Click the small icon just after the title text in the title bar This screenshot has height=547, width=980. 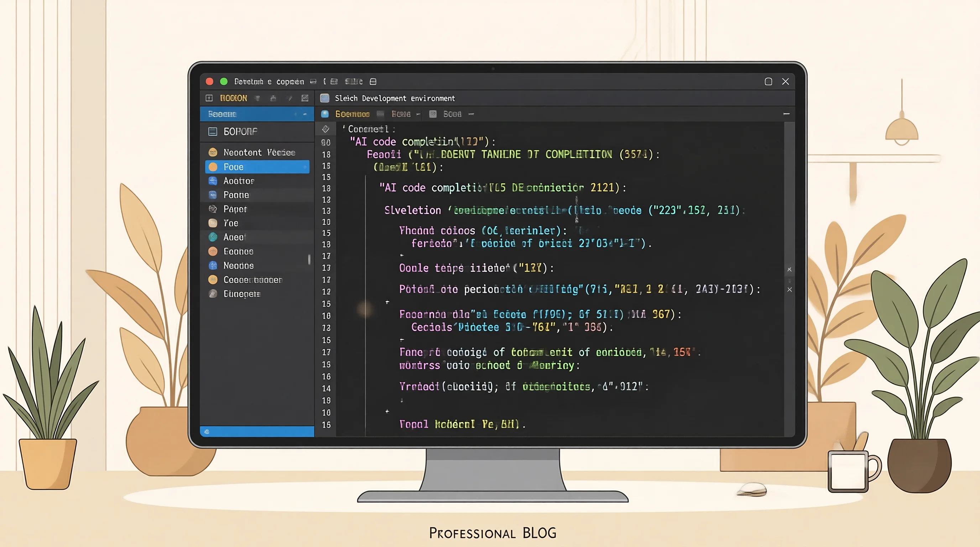click(x=313, y=82)
